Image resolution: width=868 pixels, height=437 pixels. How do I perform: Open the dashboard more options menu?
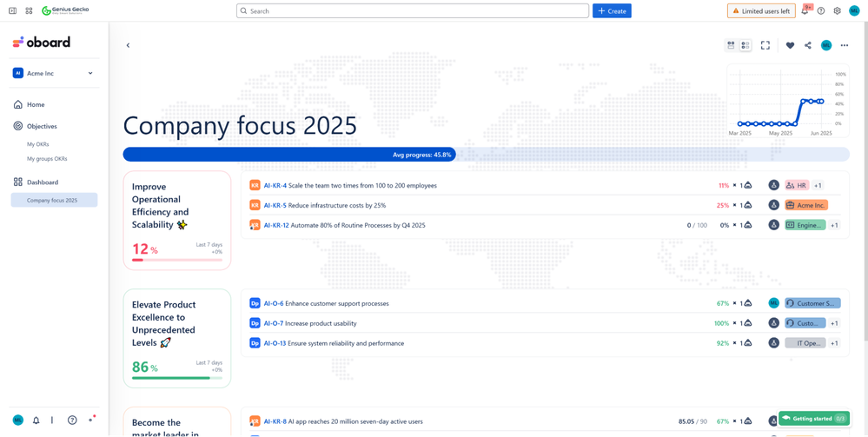(x=845, y=45)
